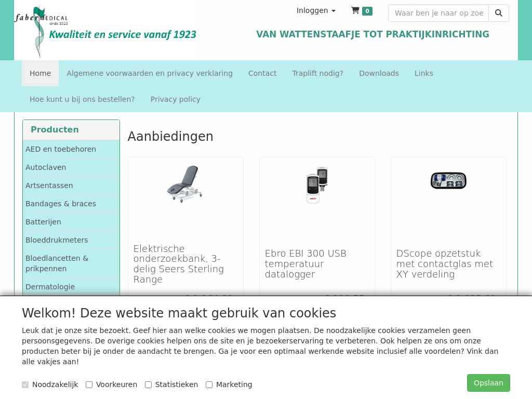Open the Autoclaven category

click(x=71, y=167)
